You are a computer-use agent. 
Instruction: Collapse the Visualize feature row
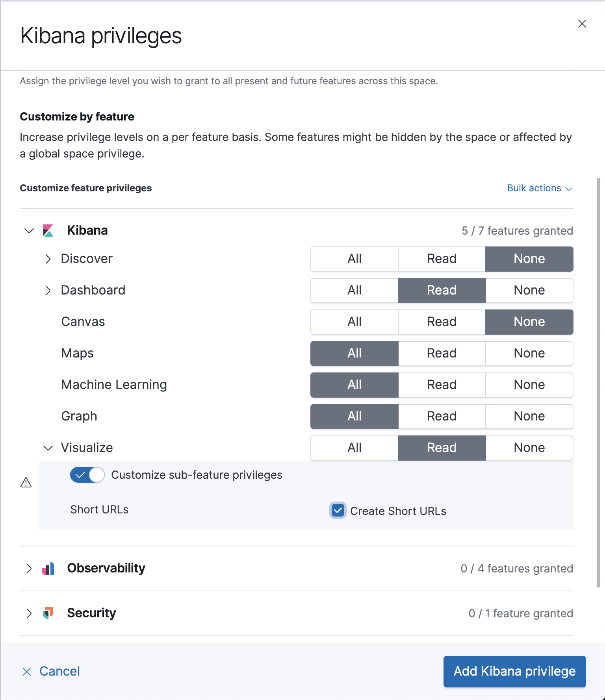48,448
